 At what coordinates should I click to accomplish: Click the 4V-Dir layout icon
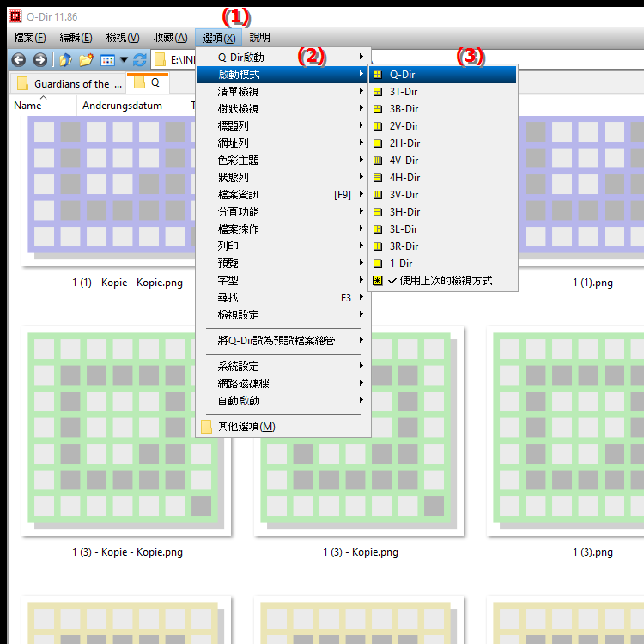pos(378,161)
